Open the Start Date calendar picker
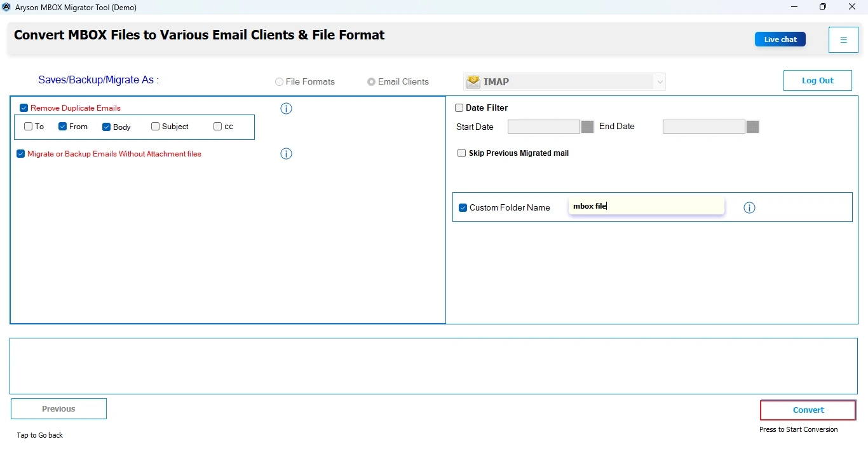Screen dimensions: 868x458 (587, 127)
